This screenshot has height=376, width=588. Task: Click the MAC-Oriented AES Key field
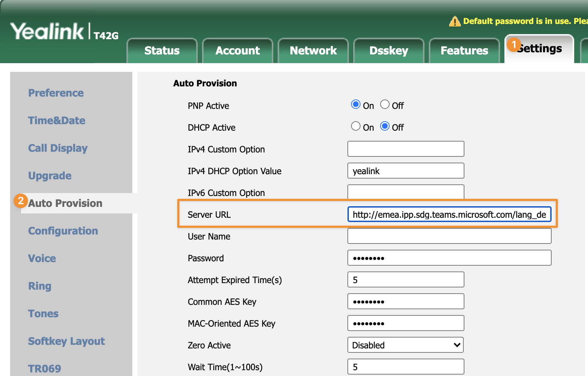click(406, 323)
